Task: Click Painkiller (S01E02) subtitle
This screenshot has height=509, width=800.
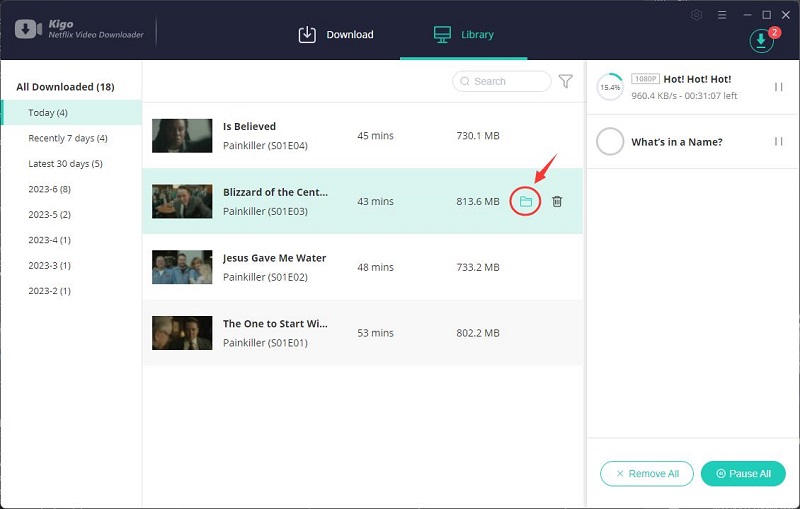Action: 265,277
